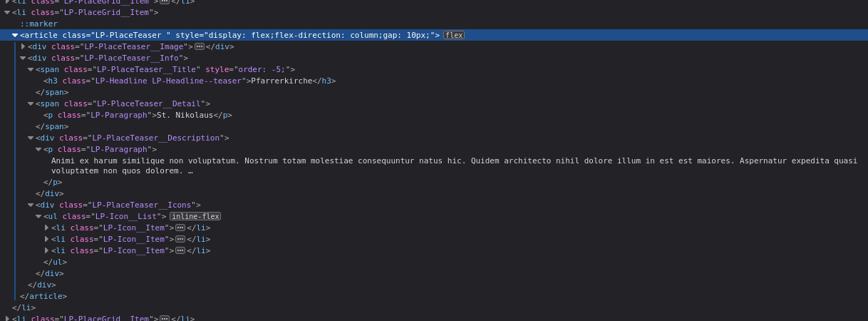Toggle the flex badge on the article element
The height and width of the screenshot is (321, 868).
click(x=454, y=35)
